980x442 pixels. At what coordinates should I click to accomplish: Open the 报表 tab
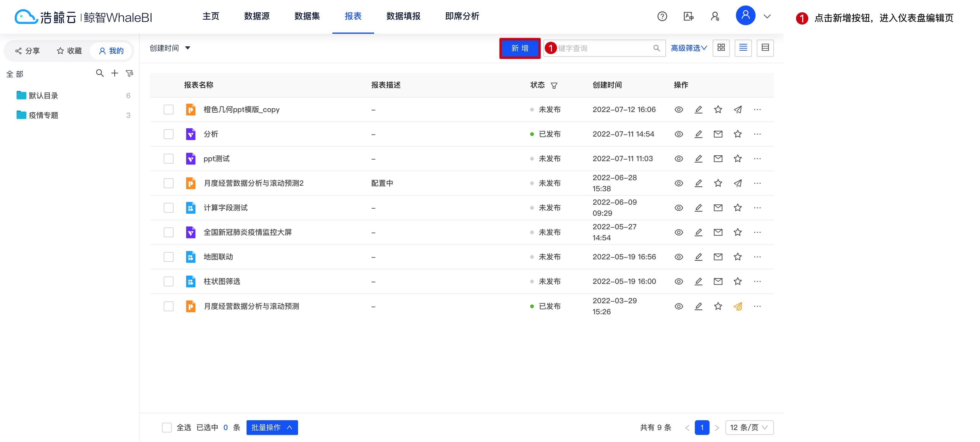(x=353, y=16)
